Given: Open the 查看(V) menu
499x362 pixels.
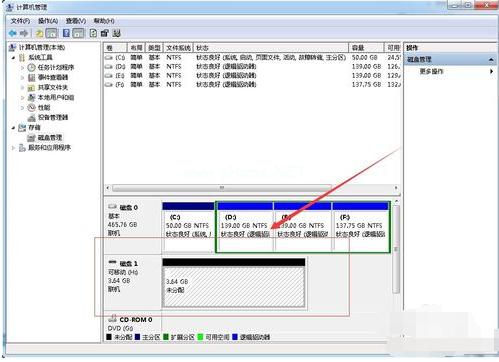Looking at the screenshot, I should [x=76, y=21].
